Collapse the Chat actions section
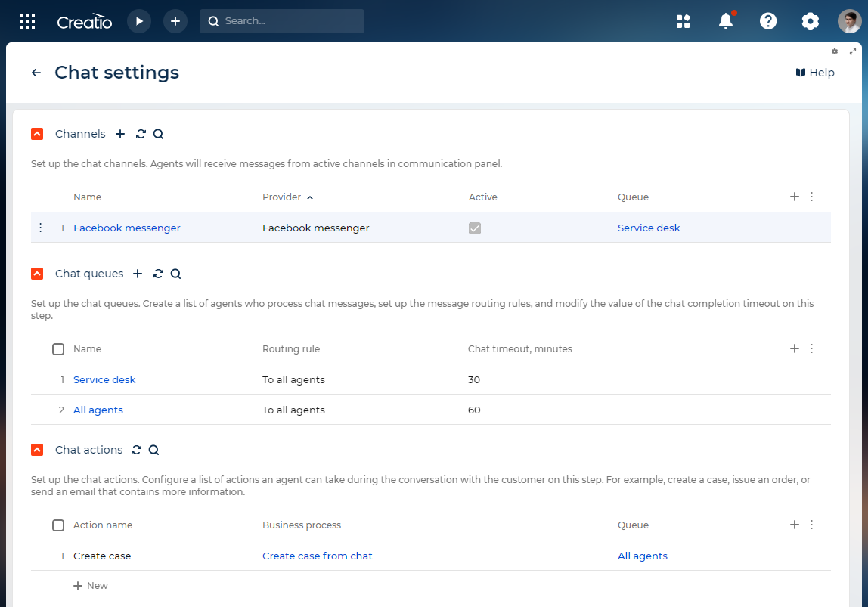 [x=37, y=450]
